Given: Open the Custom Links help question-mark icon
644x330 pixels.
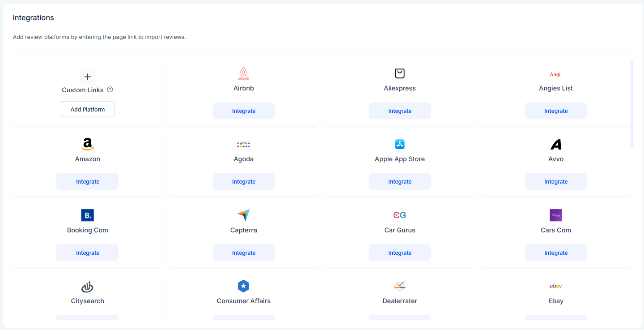Looking at the screenshot, I should click(110, 90).
